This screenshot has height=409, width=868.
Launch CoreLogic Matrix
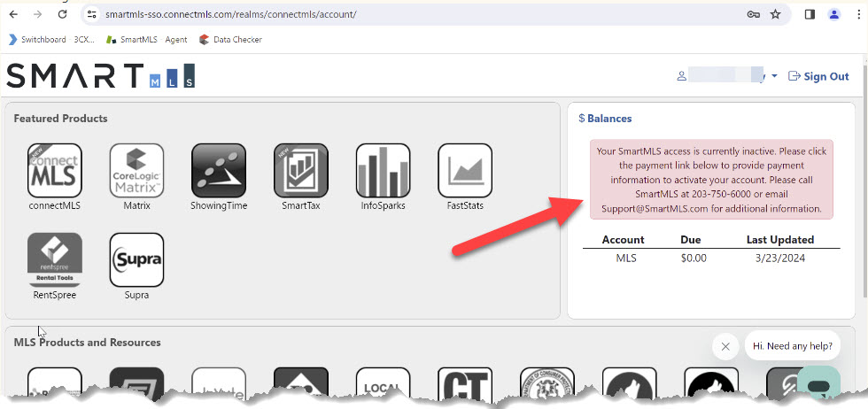pos(136,171)
